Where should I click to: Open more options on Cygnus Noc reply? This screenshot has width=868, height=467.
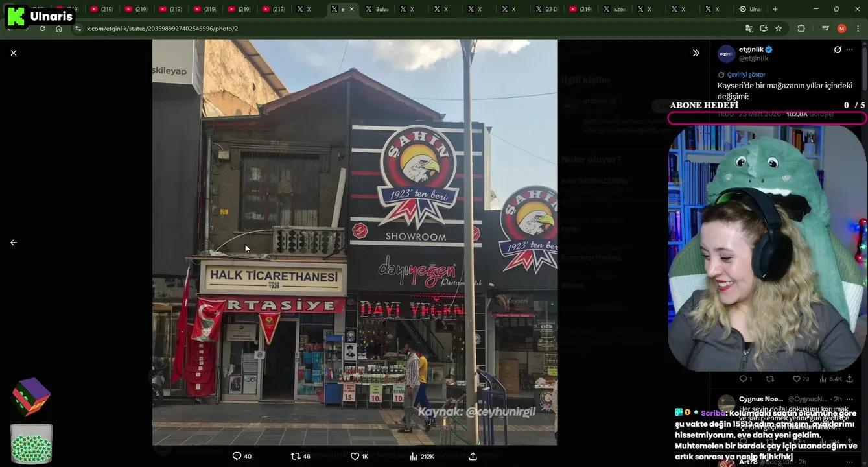pyautogui.click(x=850, y=399)
